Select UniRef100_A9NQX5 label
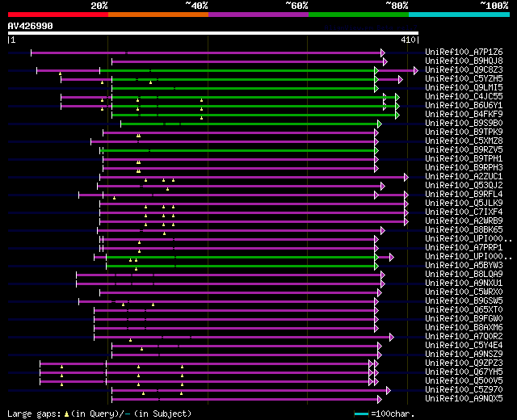The image size is (517, 420). [x=464, y=399]
